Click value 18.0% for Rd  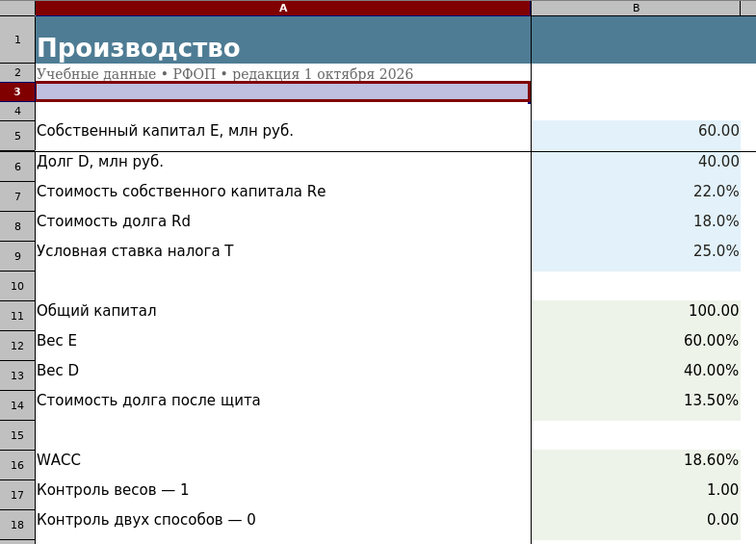pyautogui.click(x=636, y=226)
